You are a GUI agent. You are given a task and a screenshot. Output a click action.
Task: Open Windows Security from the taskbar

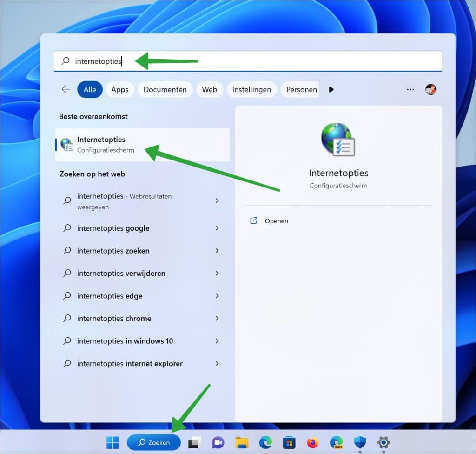360,442
